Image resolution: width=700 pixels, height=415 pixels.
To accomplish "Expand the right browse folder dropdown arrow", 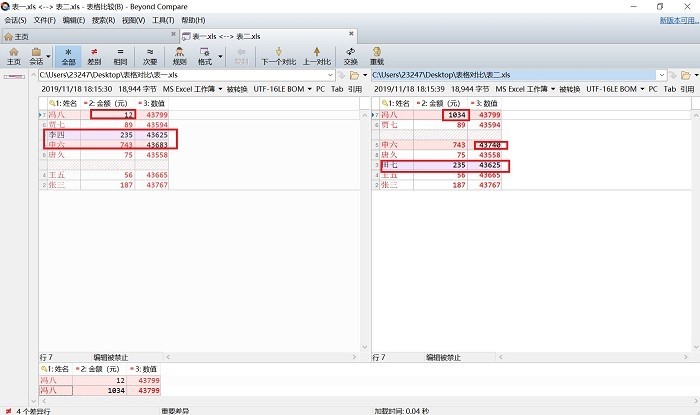I will point(696,75).
